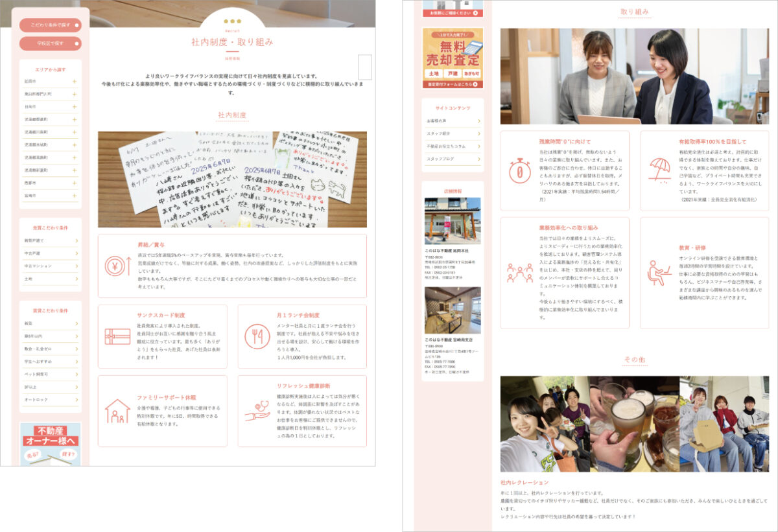Image resolution: width=778 pixels, height=532 pixels.
Task: Click the person at desk training icon
Action: [x=659, y=272]
